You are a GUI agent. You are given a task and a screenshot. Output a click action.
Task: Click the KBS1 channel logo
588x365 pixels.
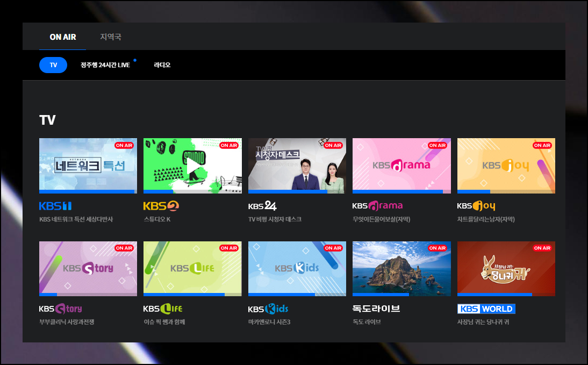pos(55,206)
